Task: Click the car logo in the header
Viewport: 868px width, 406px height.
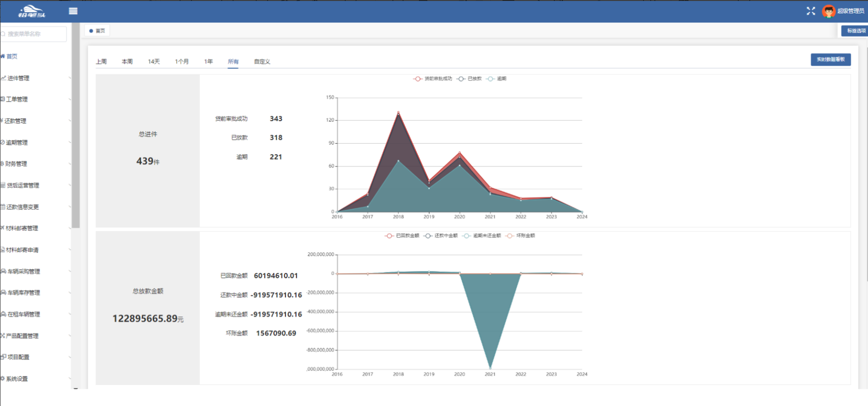Action: point(32,11)
